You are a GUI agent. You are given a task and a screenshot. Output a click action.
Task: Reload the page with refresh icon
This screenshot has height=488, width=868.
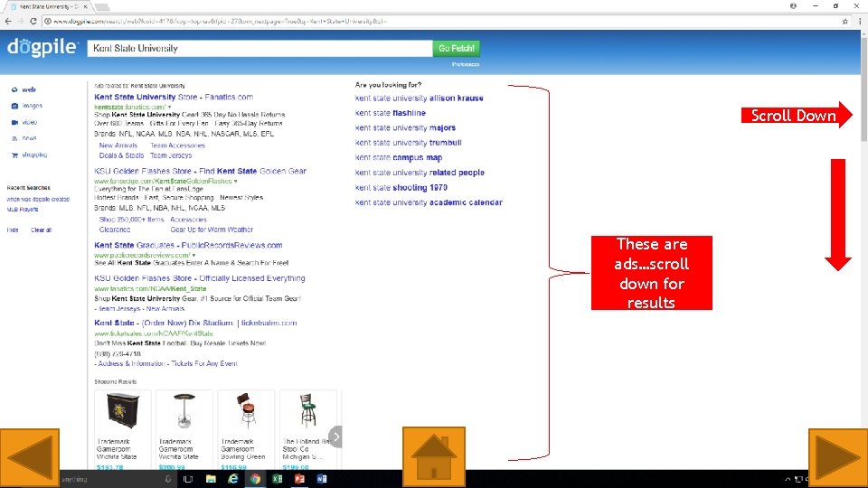pos(33,21)
